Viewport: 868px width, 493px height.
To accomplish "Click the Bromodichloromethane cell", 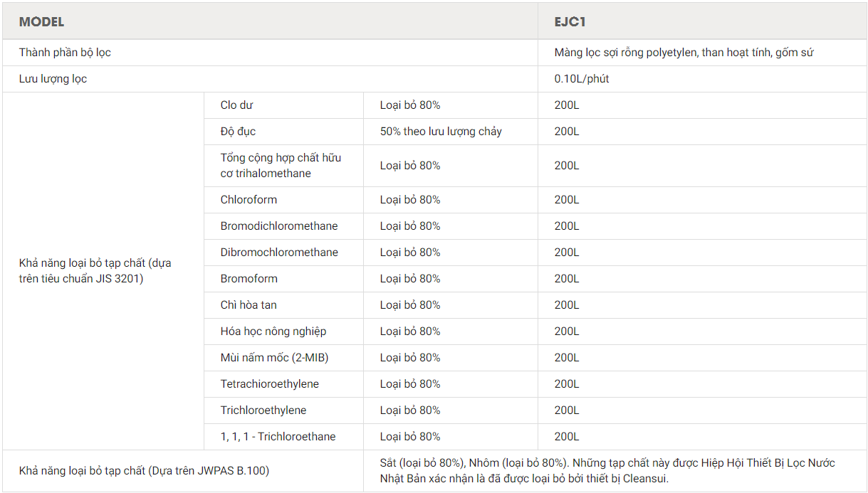I will click(279, 226).
